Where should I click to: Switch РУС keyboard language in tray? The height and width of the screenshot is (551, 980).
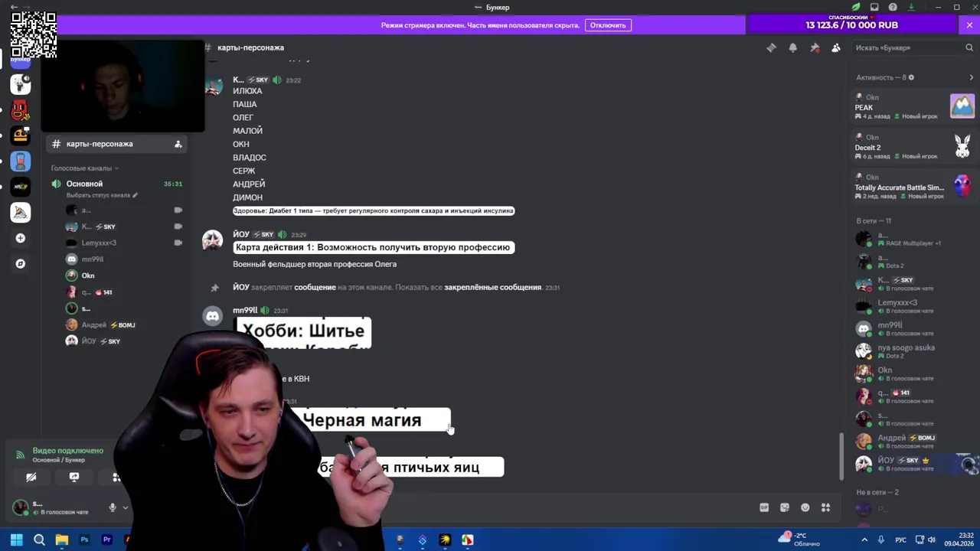901,540
